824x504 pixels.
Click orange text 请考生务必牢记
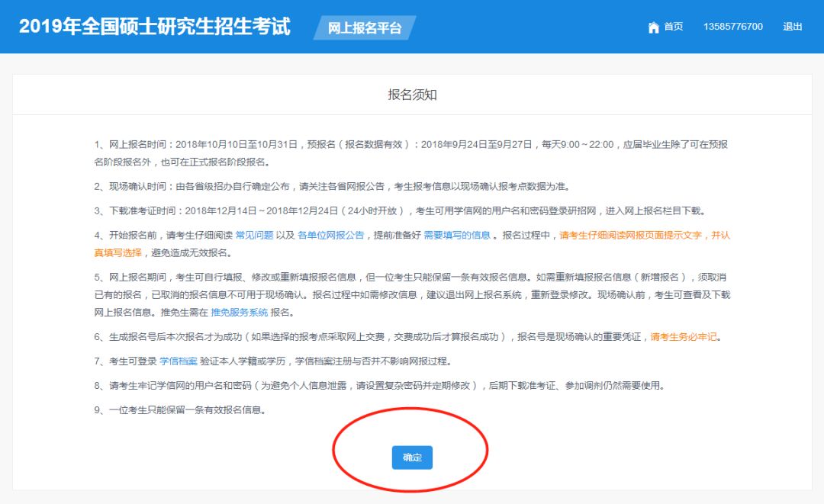pyautogui.click(x=685, y=337)
